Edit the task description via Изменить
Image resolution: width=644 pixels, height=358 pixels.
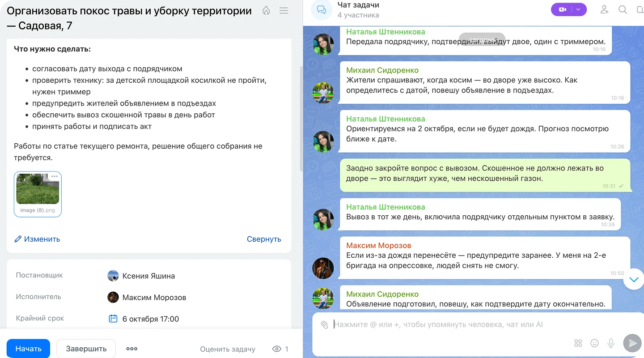(37, 239)
